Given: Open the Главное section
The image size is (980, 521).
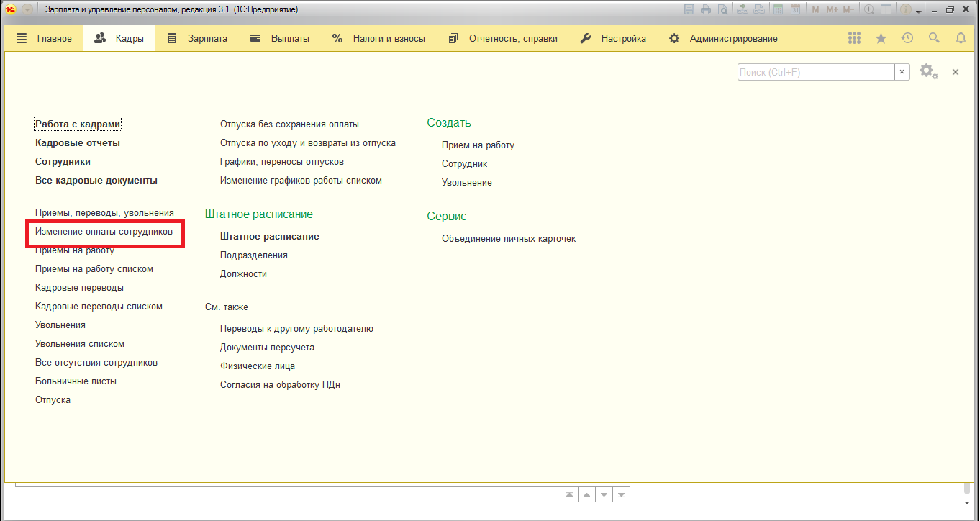Looking at the screenshot, I should 44,38.
